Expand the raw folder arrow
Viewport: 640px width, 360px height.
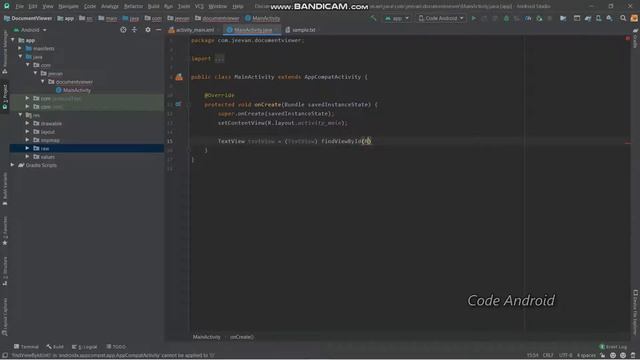[x=27, y=148]
